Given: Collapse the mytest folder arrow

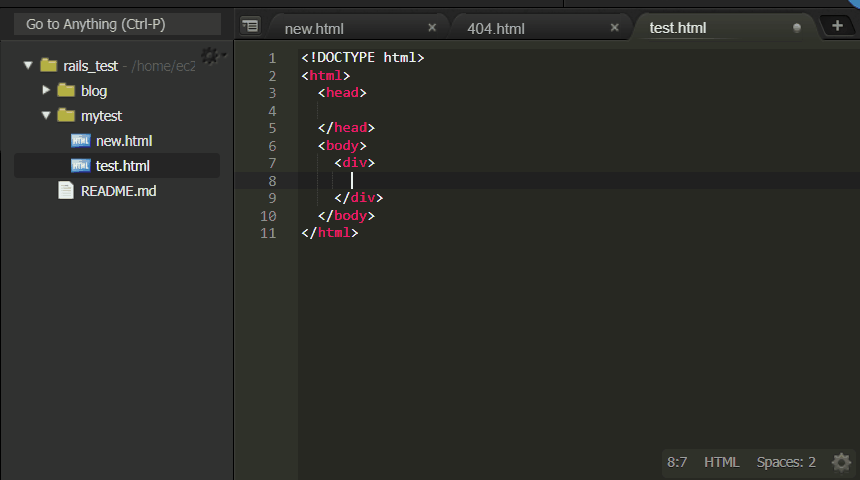Looking at the screenshot, I should coord(46,115).
